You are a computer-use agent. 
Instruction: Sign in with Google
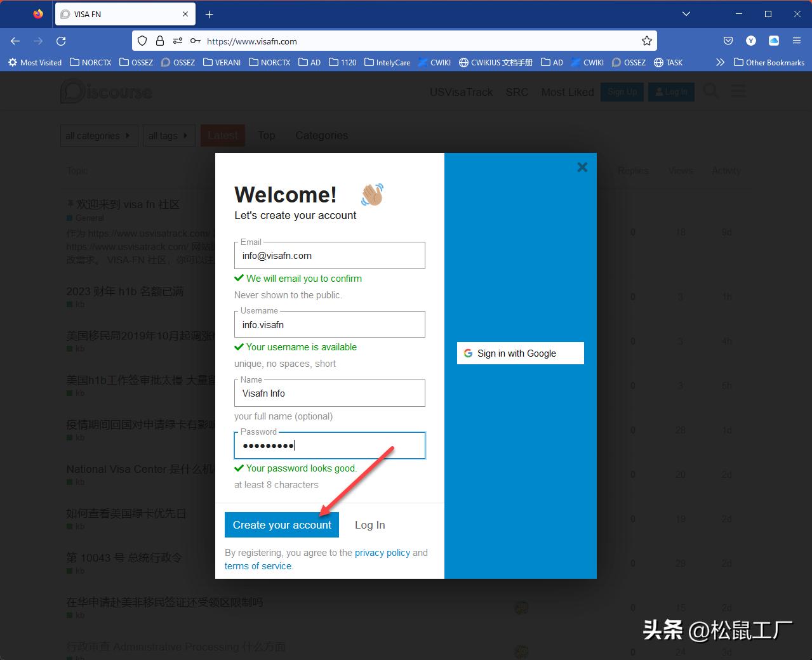[520, 353]
